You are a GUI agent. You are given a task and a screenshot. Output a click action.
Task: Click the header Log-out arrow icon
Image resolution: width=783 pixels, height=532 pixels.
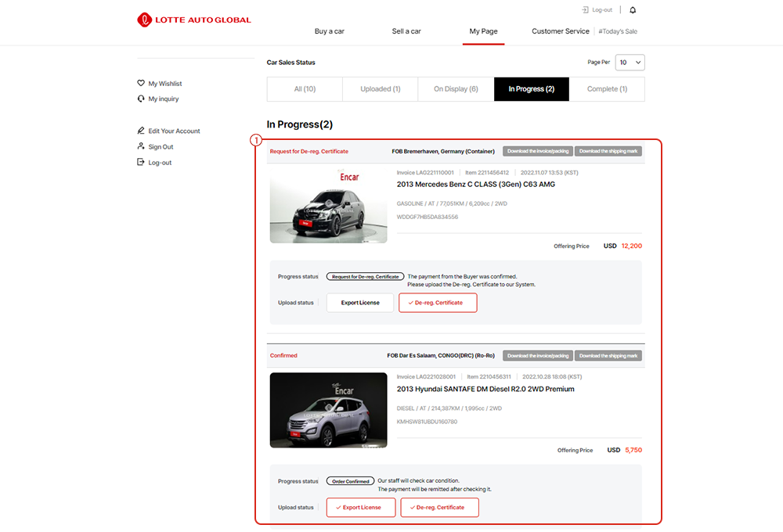[x=585, y=10]
